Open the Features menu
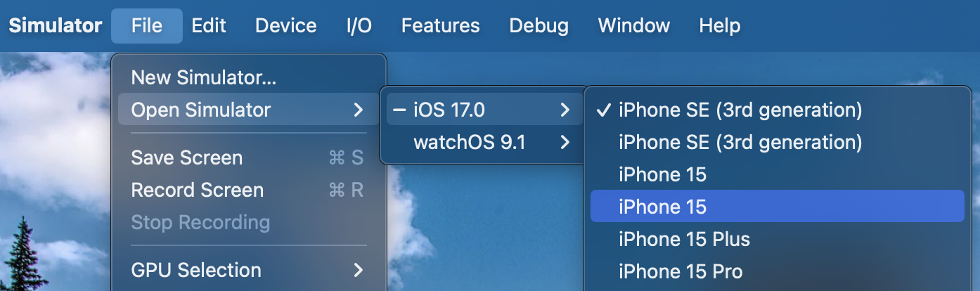Image resolution: width=980 pixels, height=291 pixels. coord(440,26)
